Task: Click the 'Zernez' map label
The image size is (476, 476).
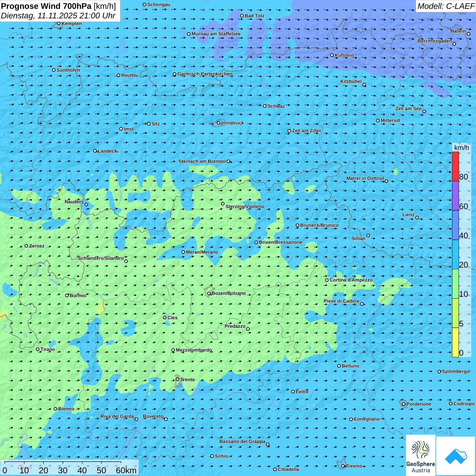Action: pos(37,246)
